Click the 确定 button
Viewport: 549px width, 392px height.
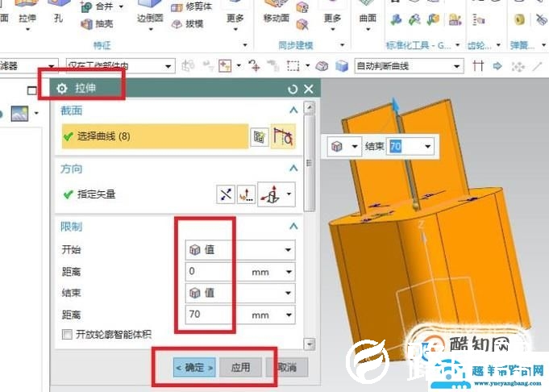click(194, 368)
